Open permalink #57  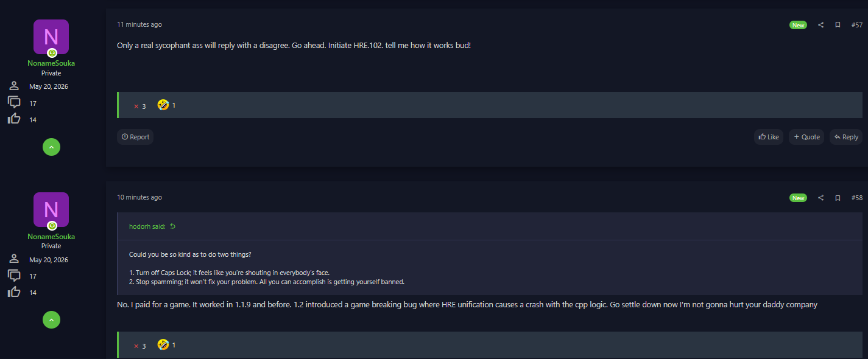(x=856, y=25)
